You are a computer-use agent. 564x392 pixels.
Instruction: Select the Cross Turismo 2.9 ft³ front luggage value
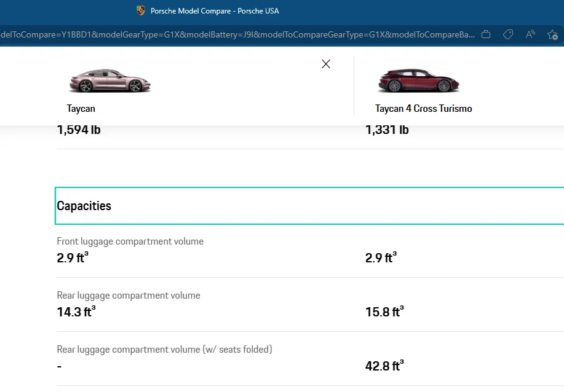[381, 257]
